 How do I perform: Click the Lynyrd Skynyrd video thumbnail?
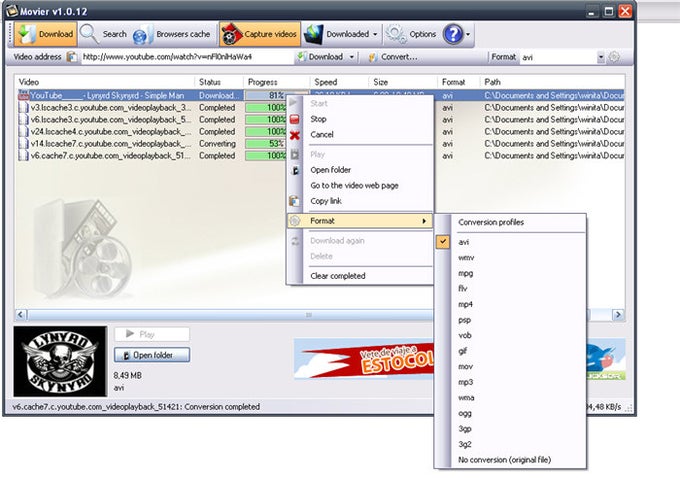(60, 361)
